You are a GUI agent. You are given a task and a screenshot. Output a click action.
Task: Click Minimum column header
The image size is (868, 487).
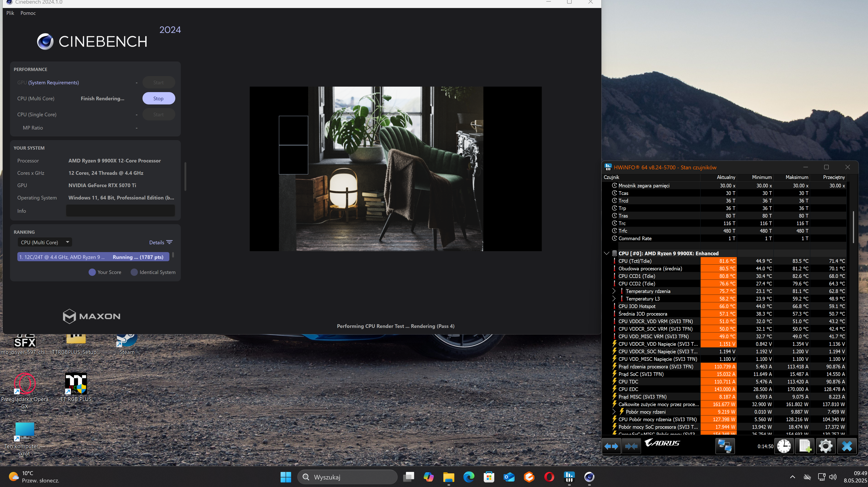755,177
